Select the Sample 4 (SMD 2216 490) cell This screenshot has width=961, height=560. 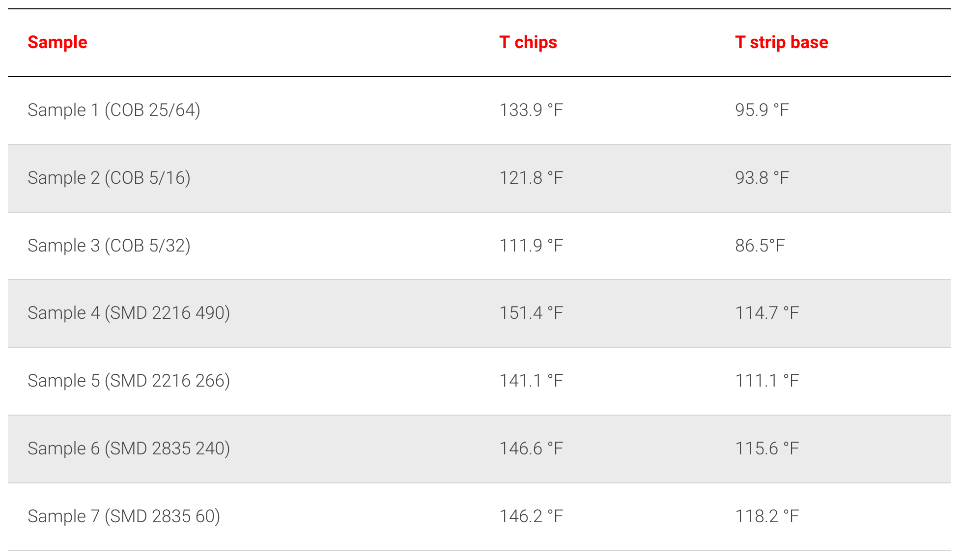(129, 313)
